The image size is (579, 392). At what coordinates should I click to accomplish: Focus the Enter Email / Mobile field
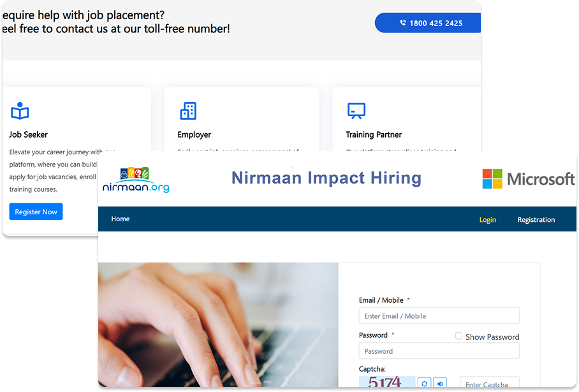[x=439, y=316]
